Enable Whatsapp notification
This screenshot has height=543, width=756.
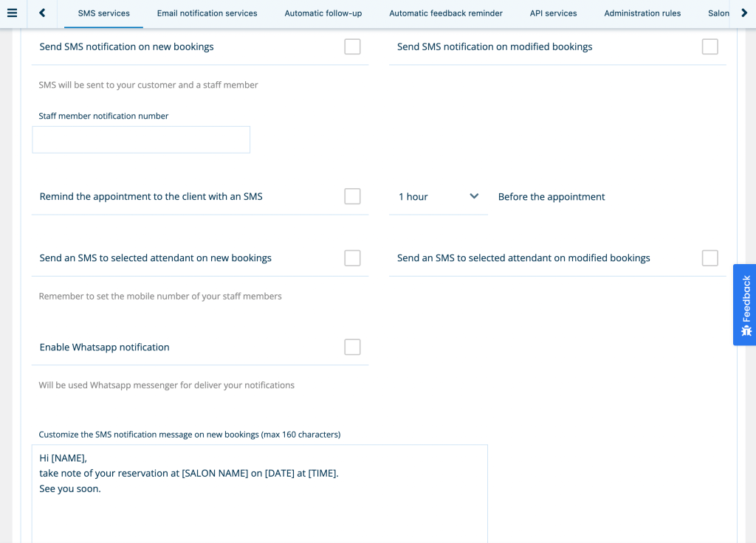(352, 347)
